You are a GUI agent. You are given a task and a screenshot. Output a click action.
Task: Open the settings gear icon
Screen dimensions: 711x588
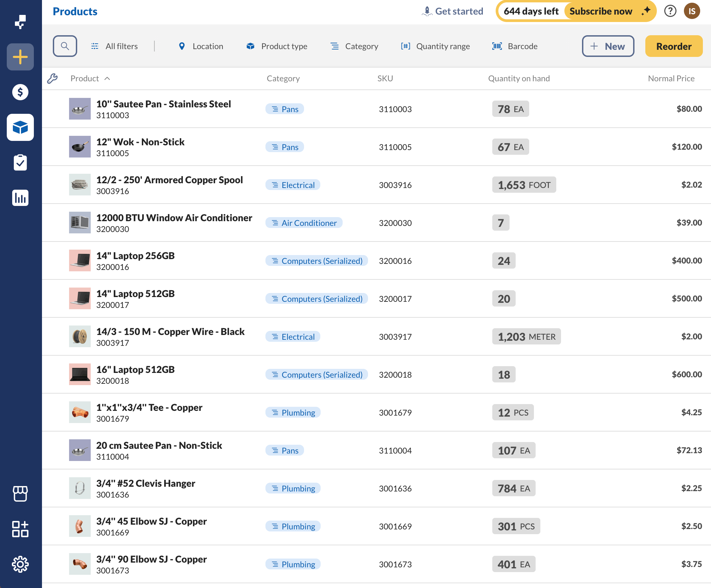tap(20, 564)
